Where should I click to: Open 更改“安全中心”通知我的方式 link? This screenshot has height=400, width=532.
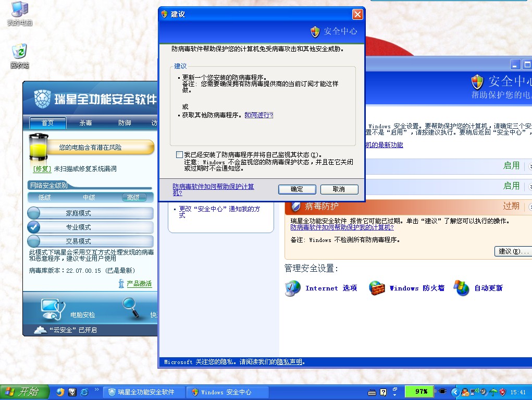[219, 212]
